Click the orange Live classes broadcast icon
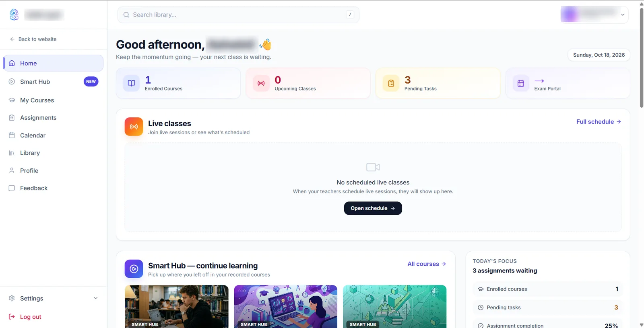The height and width of the screenshot is (328, 644). click(134, 127)
